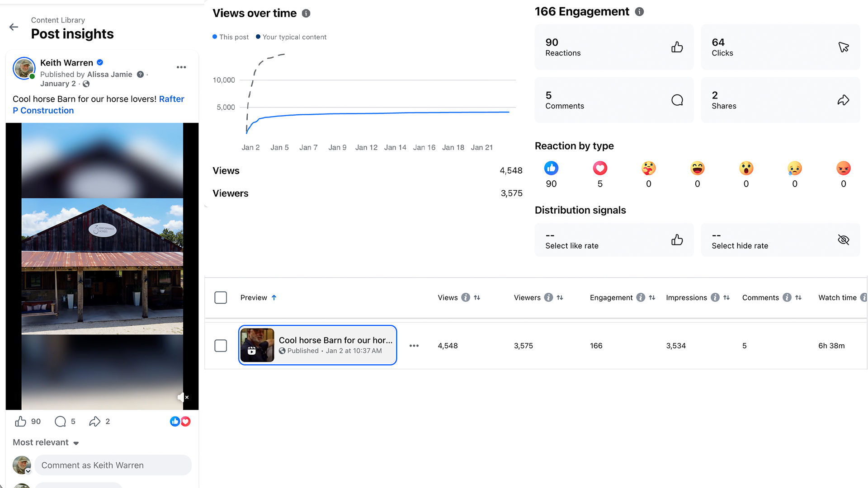Click Keith Warren's profile picture
Image resolution: width=868 pixels, height=488 pixels.
pyautogui.click(x=24, y=68)
